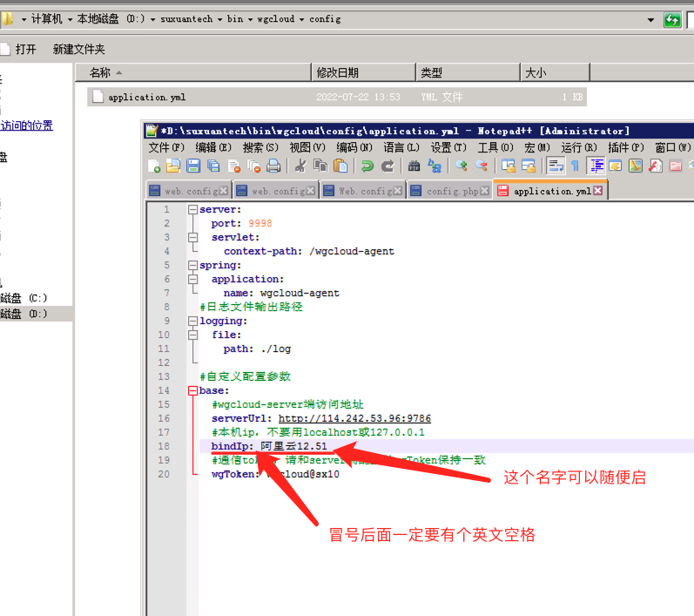This screenshot has height=616, width=694.
Task: Click the Save file toolbar icon
Action: coord(193,166)
